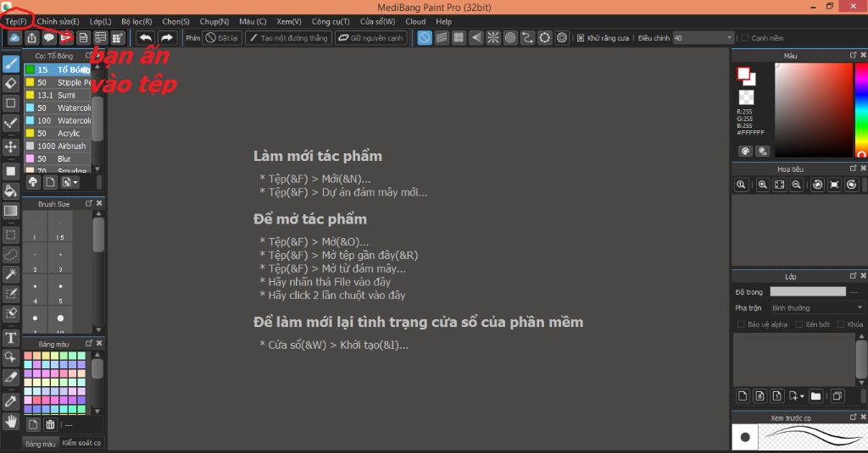Click the speech bubble comment icon
Screen dimensions: 868x453
coord(48,37)
